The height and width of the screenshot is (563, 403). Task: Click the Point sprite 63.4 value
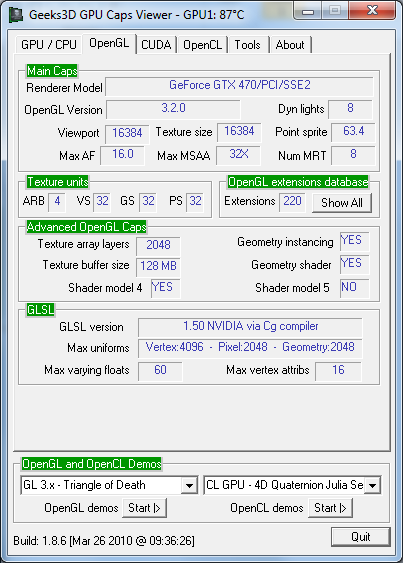[353, 132]
